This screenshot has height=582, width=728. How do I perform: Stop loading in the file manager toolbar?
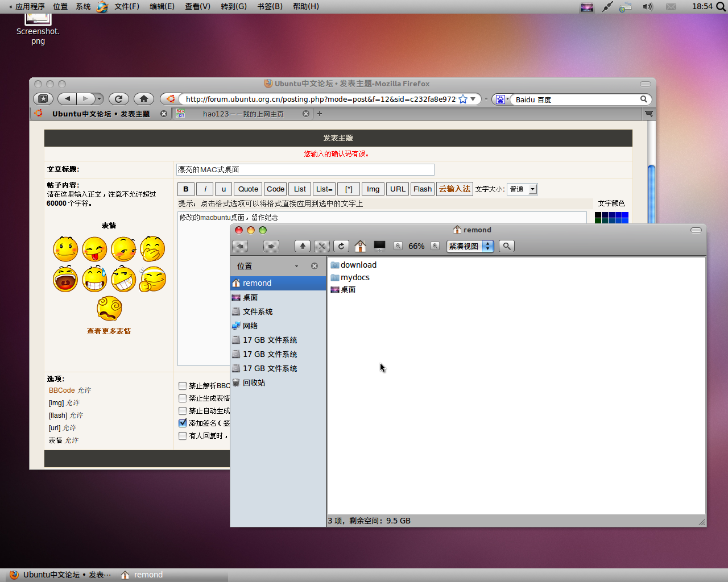click(x=322, y=246)
